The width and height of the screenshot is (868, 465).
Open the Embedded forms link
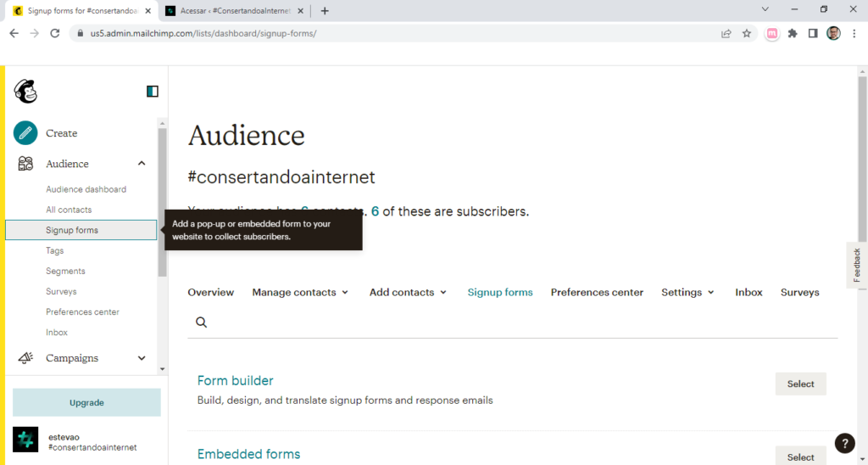[248, 454]
